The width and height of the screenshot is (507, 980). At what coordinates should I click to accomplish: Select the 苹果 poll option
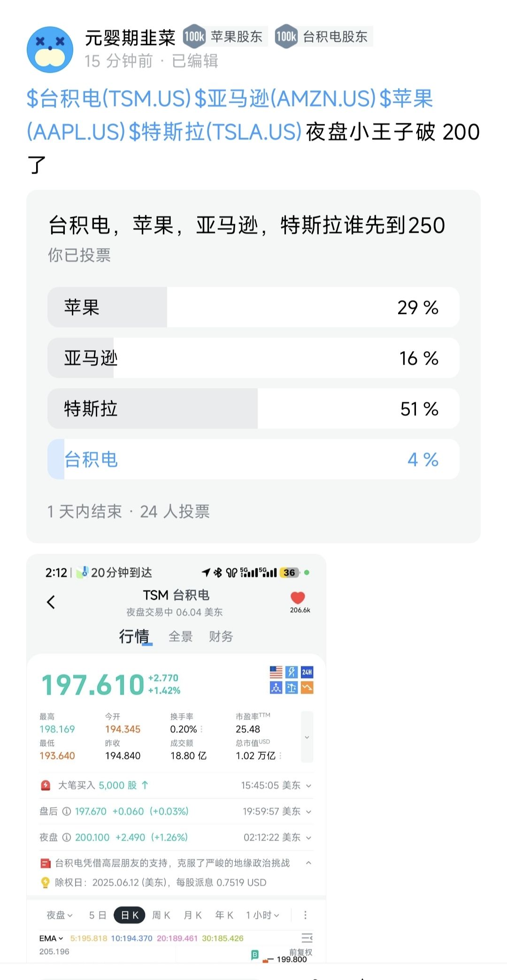pos(253,307)
